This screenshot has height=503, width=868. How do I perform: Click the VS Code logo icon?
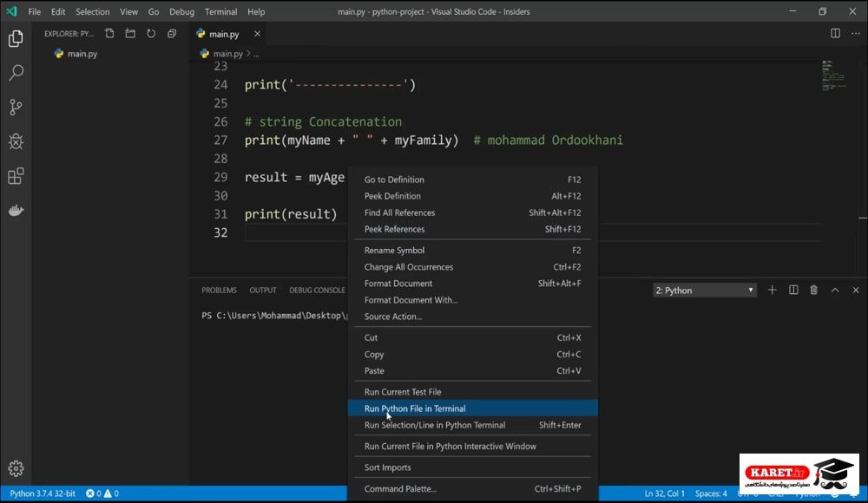[x=11, y=11]
